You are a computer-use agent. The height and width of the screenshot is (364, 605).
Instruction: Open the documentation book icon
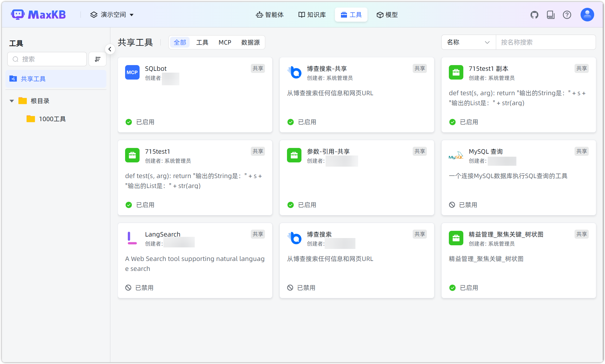(x=550, y=14)
